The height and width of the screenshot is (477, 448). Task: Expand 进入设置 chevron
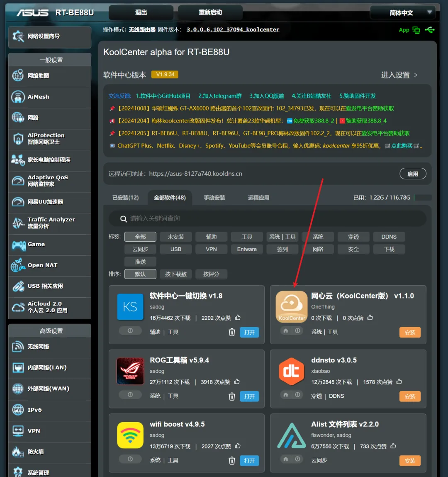coord(416,75)
